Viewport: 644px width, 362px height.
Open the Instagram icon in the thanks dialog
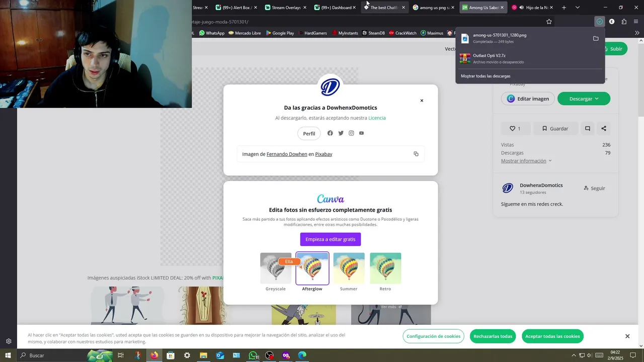[x=351, y=133]
